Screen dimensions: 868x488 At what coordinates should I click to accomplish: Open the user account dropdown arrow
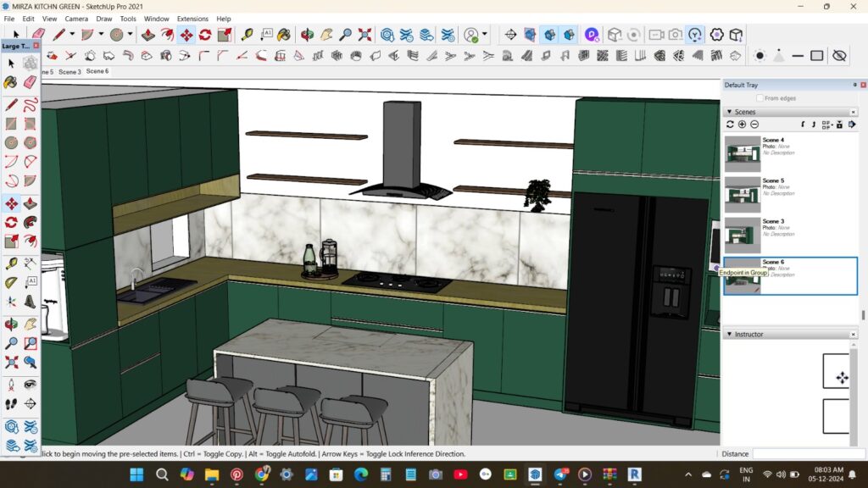tap(484, 34)
